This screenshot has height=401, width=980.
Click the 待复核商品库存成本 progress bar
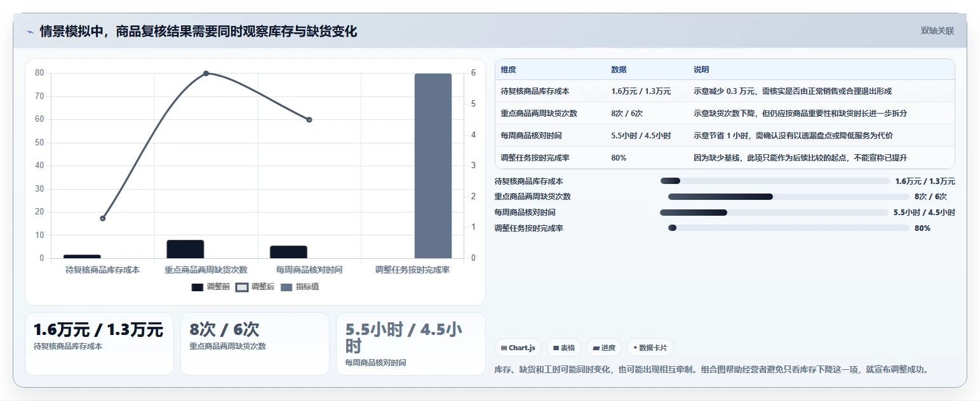pos(775,181)
